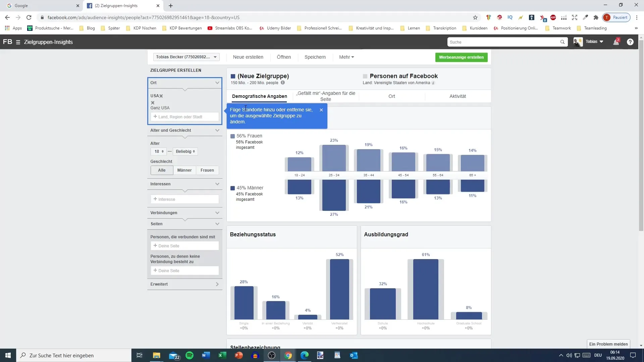Open the minimum age 18 dropdown

pyautogui.click(x=159, y=152)
